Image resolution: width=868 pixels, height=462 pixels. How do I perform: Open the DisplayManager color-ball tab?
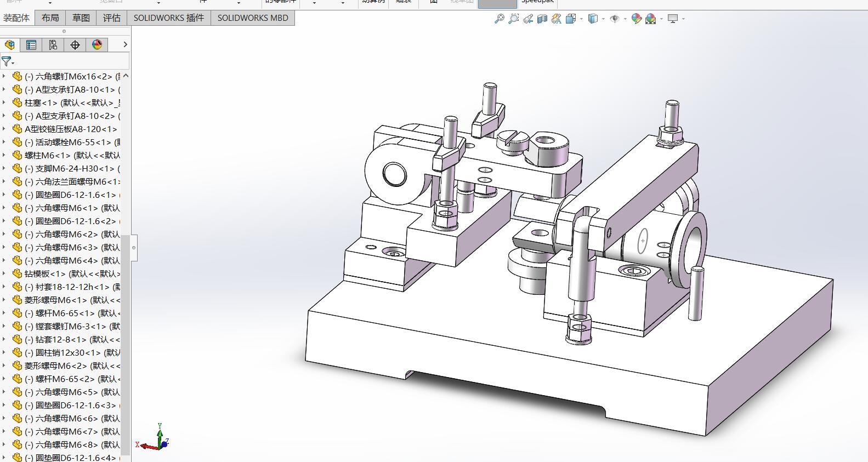(x=97, y=45)
